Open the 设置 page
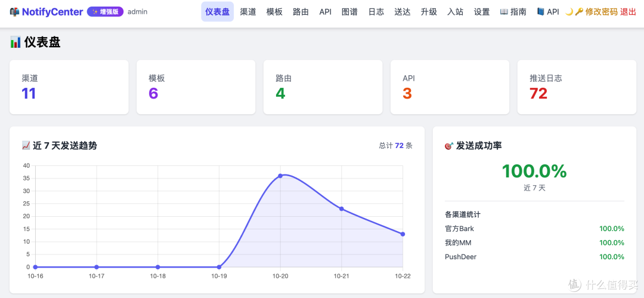The width and height of the screenshot is (644, 298). click(482, 12)
